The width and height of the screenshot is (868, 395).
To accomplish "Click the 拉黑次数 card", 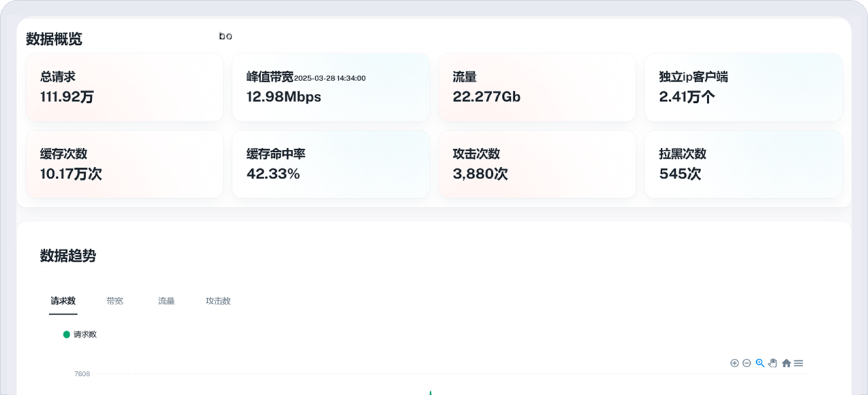I will coord(743,164).
